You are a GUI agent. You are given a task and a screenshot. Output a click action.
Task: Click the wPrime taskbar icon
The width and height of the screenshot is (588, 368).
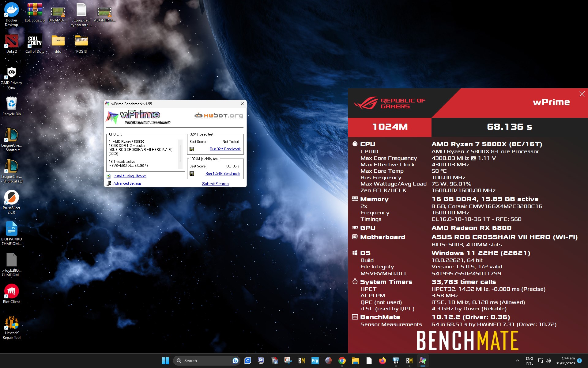click(x=423, y=361)
